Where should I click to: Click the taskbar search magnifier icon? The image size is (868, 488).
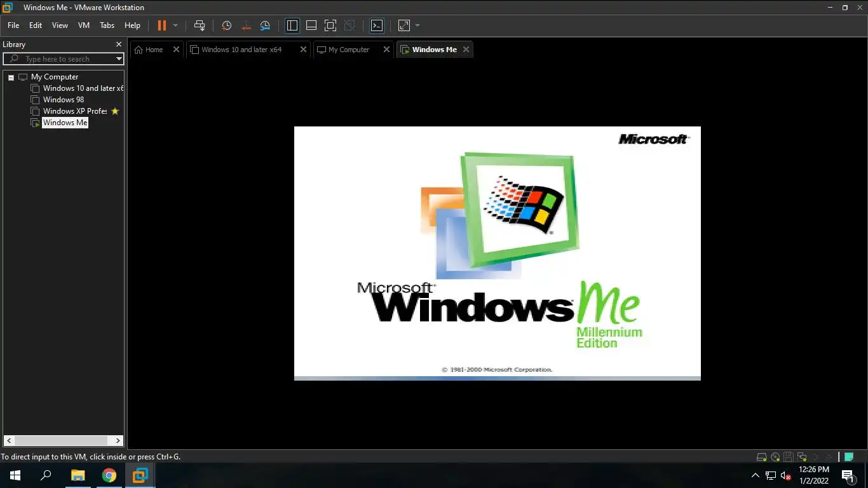point(46,475)
